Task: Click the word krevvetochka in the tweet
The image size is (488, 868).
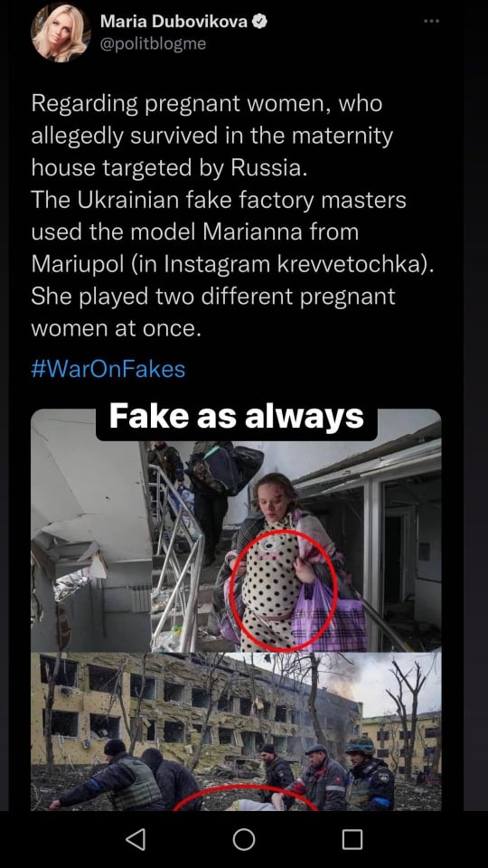Action: (346, 264)
